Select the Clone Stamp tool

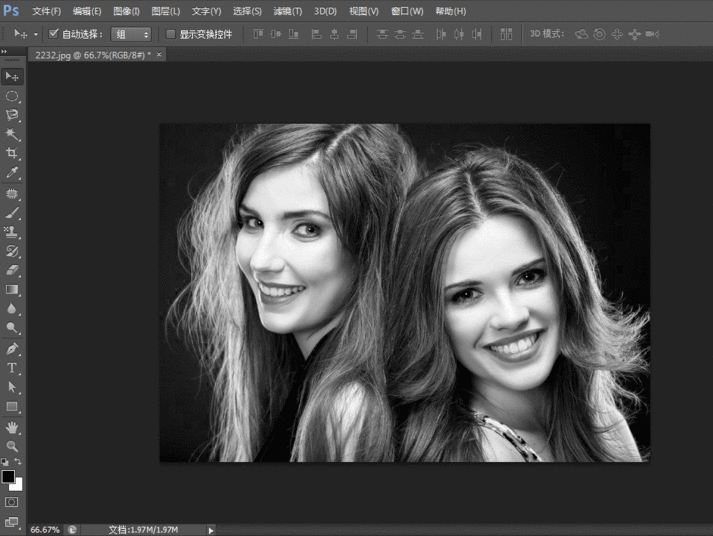(x=12, y=232)
